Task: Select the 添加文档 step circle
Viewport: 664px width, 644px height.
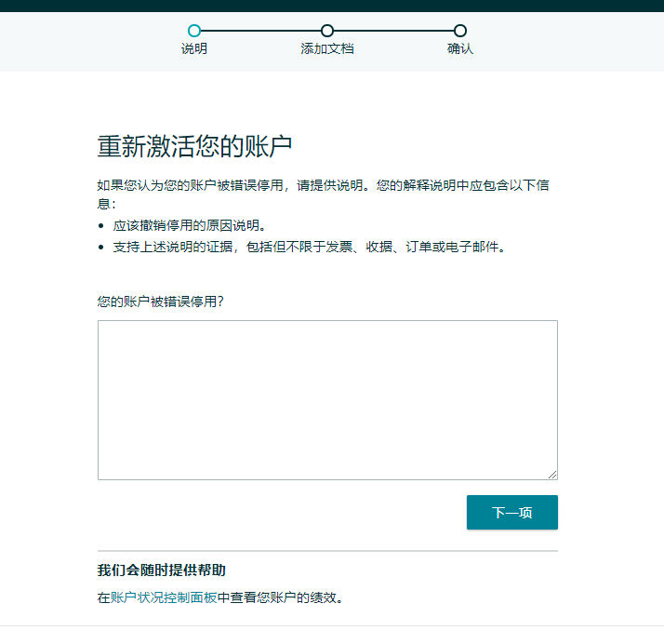Action: click(x=327, y=31)
